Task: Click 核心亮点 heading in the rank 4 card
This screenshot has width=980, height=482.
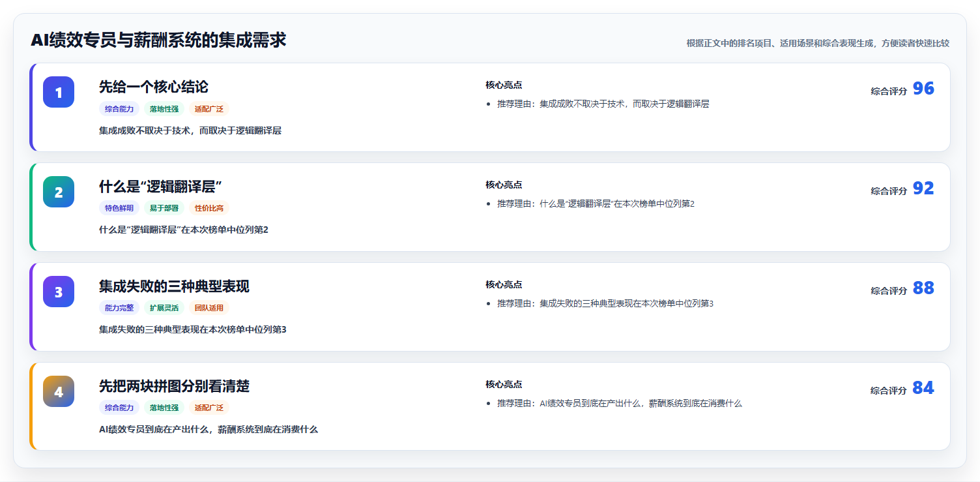Action: coord(504,385)
